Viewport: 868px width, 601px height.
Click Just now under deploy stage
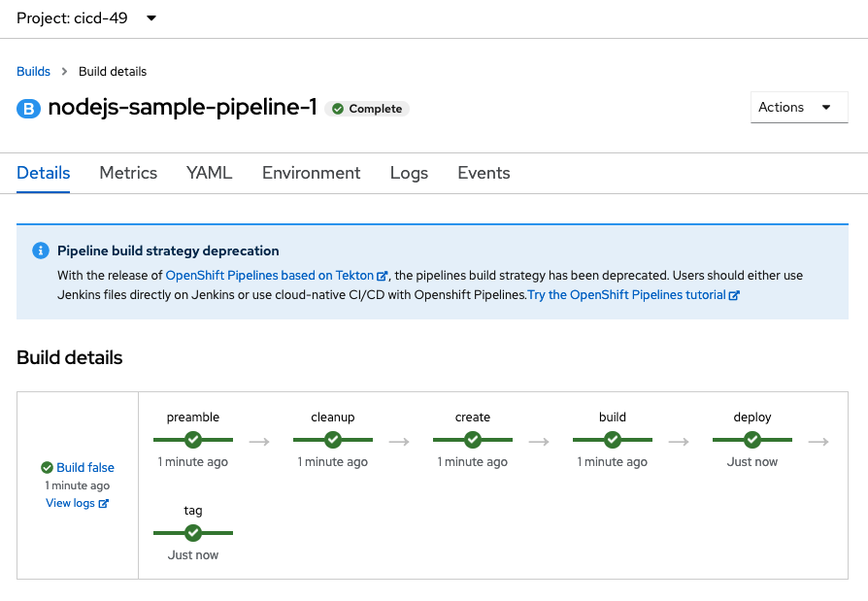coord(752,461)
